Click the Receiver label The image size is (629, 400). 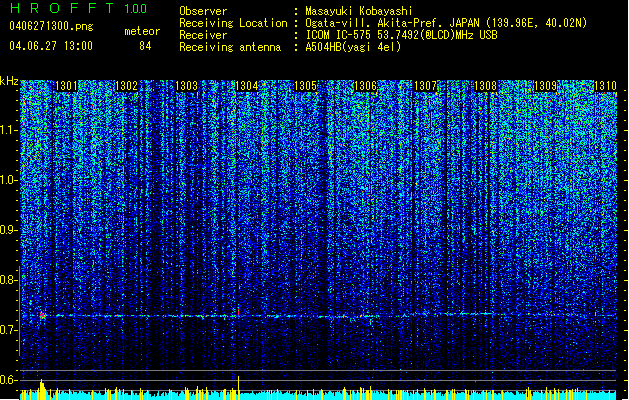pos(203,35)
